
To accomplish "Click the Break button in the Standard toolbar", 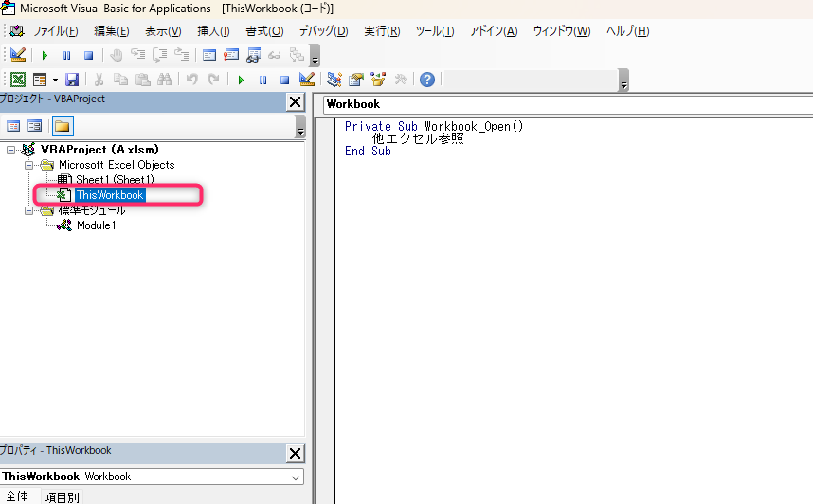I will (x=262, y=80).
